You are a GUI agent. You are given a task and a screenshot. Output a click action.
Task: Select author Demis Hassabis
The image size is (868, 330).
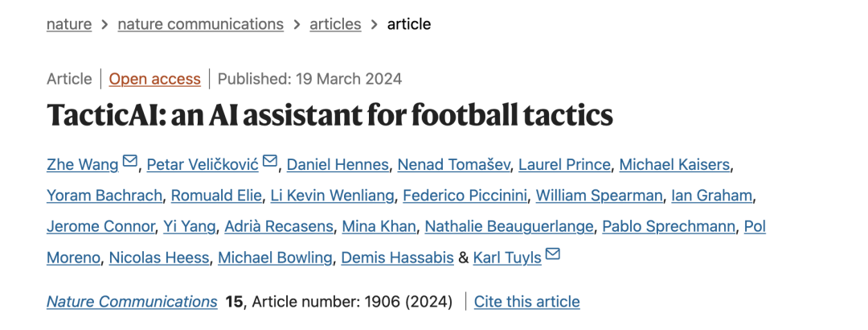(x=397, y=258)
